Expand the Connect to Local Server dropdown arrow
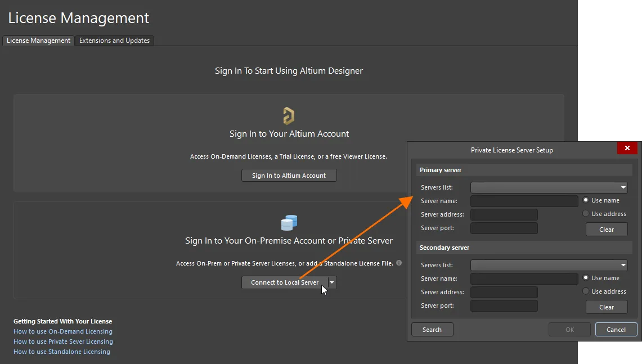This screenshot has width=642, height=364. coord(332,282)
